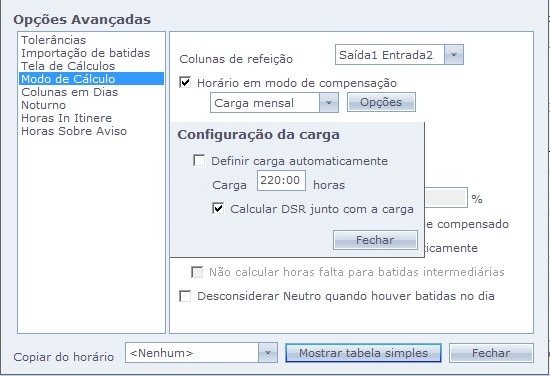Uncheck Horário em modo de compensação

click(185, 83)
